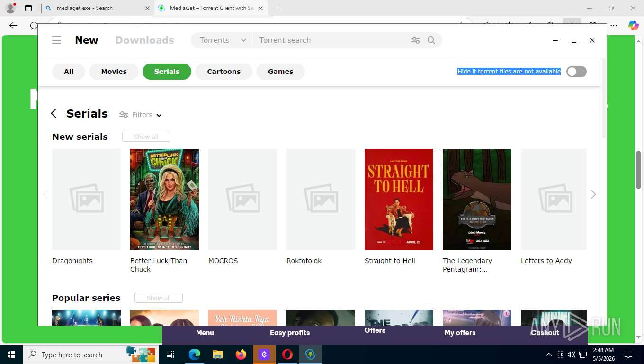
Task: Click the Windows Start button
Action: click(11, 355)
